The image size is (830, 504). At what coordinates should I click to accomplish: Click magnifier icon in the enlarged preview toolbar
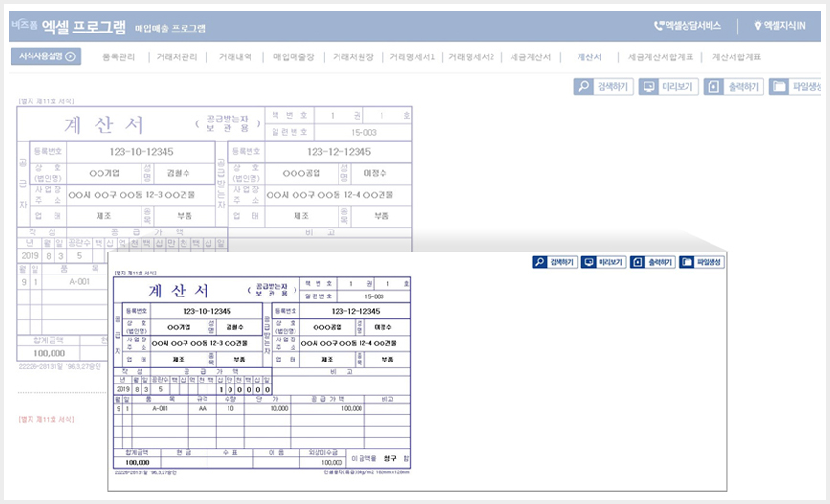[539, 262]
